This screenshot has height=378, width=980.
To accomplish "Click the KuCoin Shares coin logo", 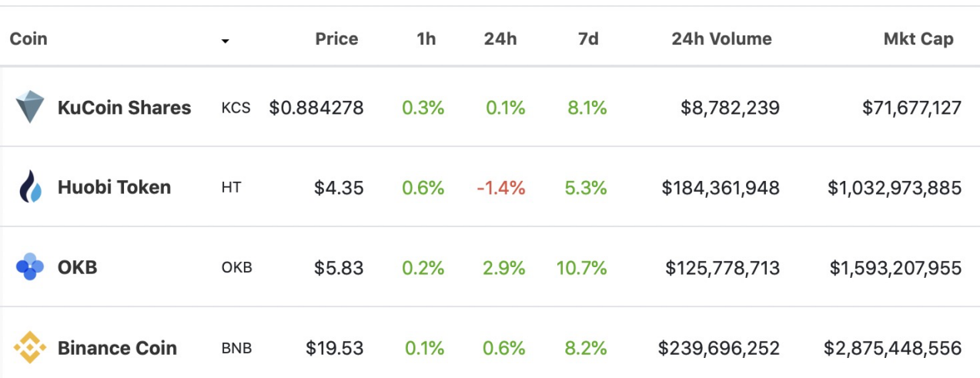I will (x=30, y=107).
